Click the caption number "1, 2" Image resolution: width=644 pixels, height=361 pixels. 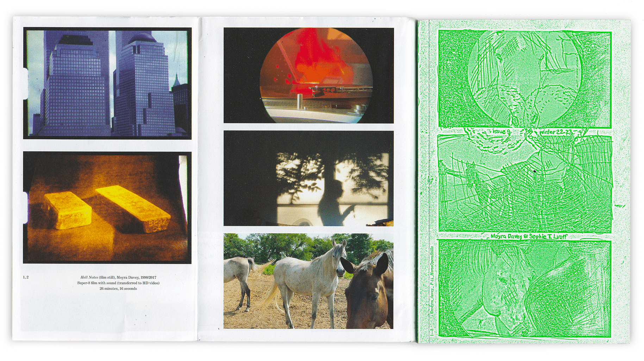click(x=26, y=277)
